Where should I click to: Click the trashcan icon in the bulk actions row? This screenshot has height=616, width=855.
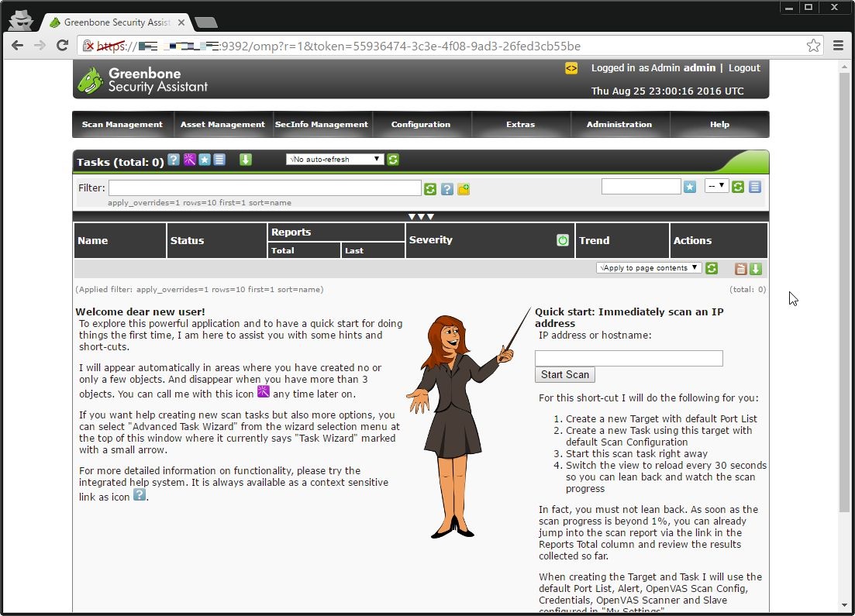[740, 269]
